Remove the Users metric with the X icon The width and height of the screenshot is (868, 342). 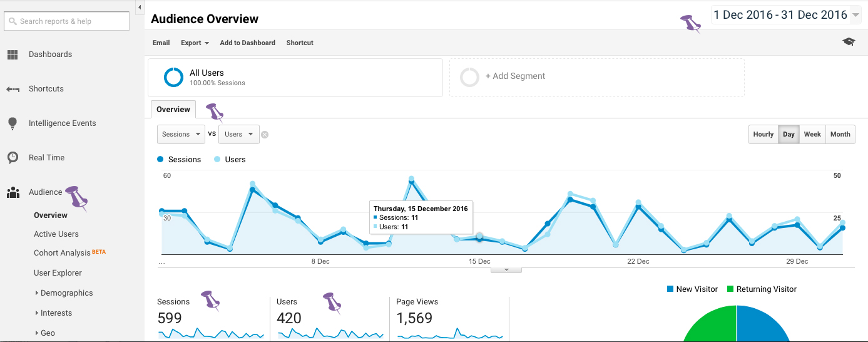tap(265, 135)
